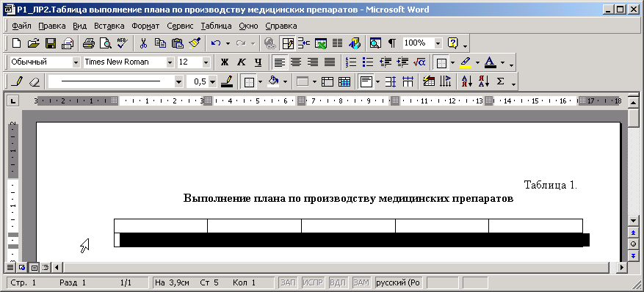Run the spelling check (ABC checkmark)
Image resolution: width=644 pixels, height=292 pixels.
pyautogui.click(x=123, y=43)
